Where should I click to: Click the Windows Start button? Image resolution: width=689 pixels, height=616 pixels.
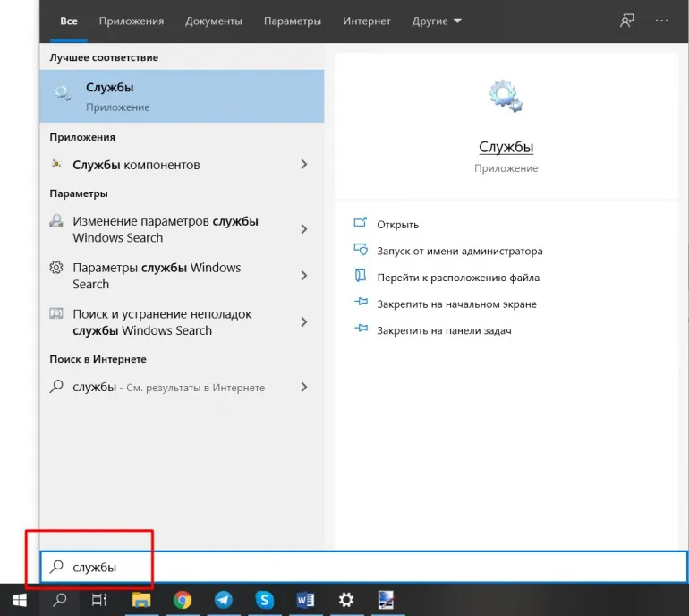click(19, 600)
